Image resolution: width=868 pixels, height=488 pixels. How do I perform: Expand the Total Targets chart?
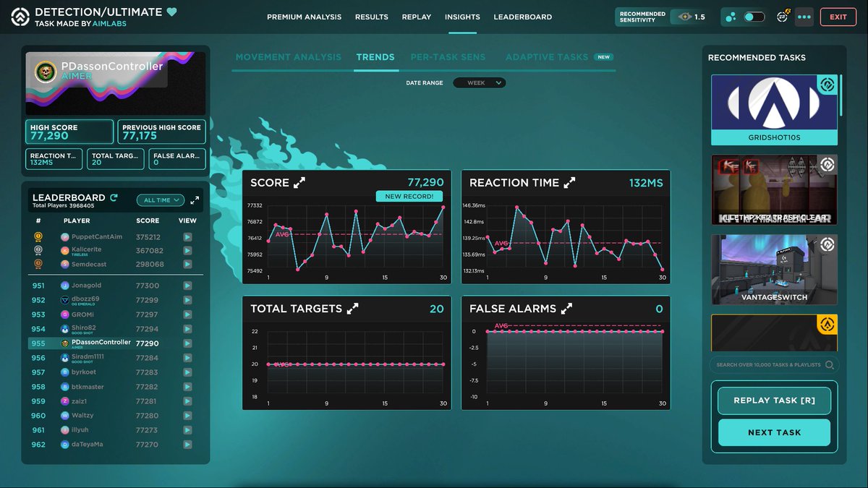(x=353, y=309)
